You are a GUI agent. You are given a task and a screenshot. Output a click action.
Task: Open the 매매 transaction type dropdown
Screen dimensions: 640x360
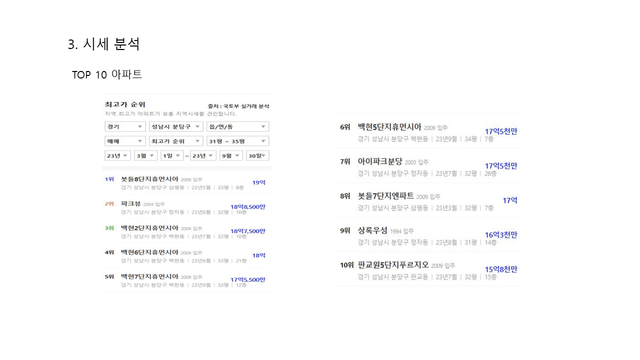pos(125,141)
